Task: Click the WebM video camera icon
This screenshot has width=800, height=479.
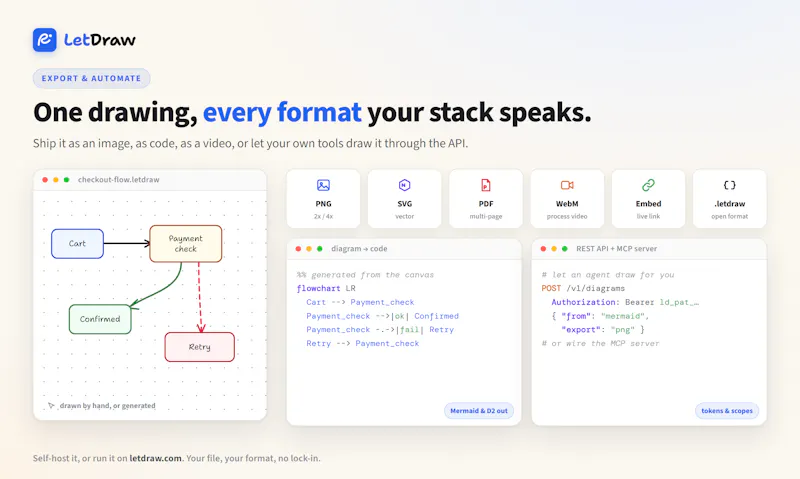Action: coord(567,185)
